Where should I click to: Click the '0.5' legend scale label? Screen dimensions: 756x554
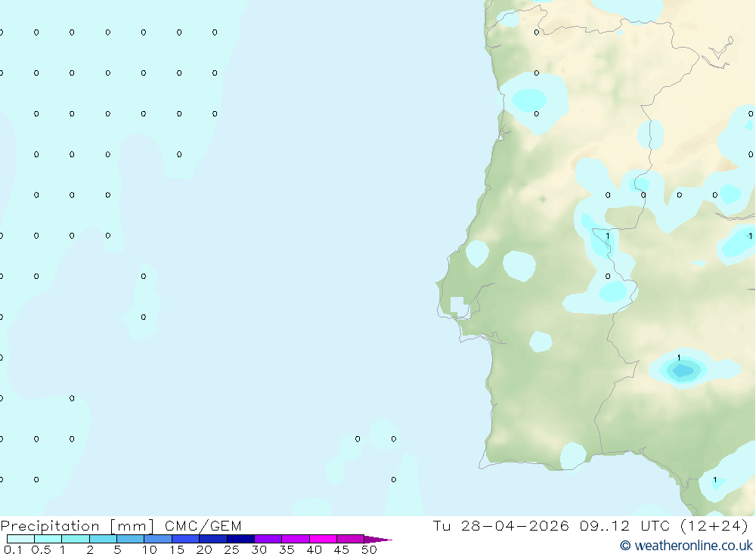point(41,549)
